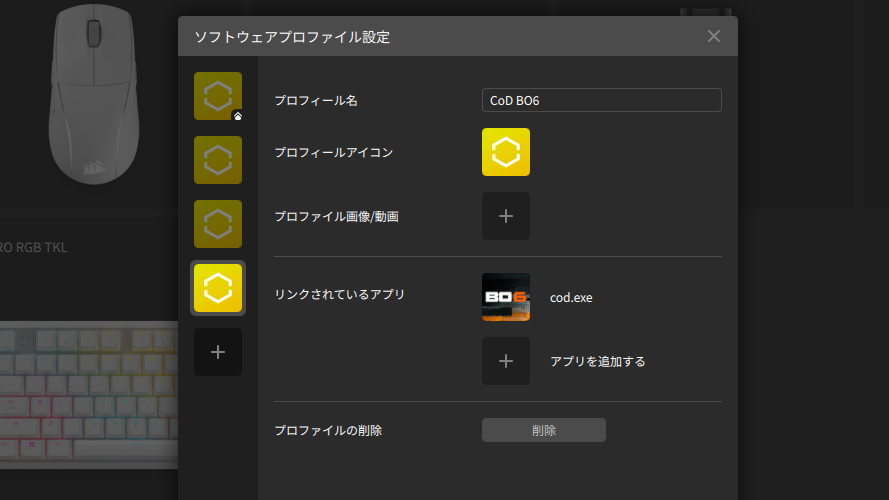
Task: Click the アプリを追加する label
Action: click(598, 362)
